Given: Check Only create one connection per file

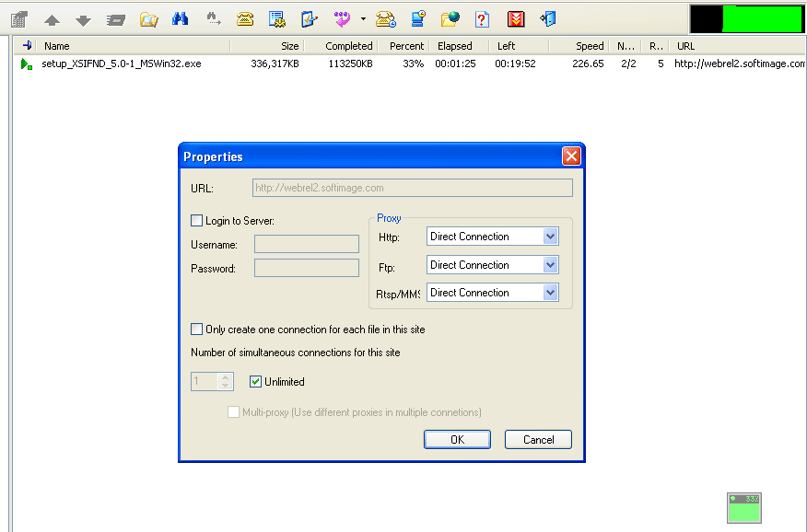Looking at the screenshot, I should click(197, 330).
